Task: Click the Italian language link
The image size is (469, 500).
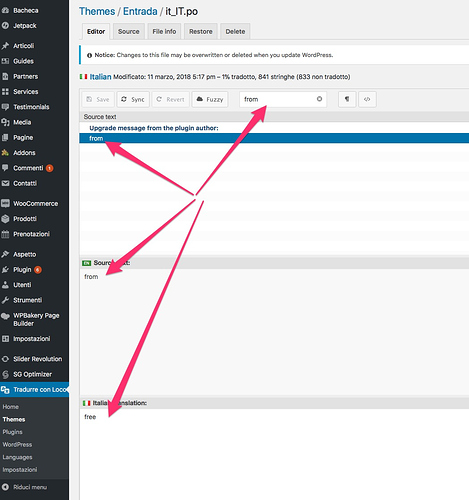Action: 100,77
